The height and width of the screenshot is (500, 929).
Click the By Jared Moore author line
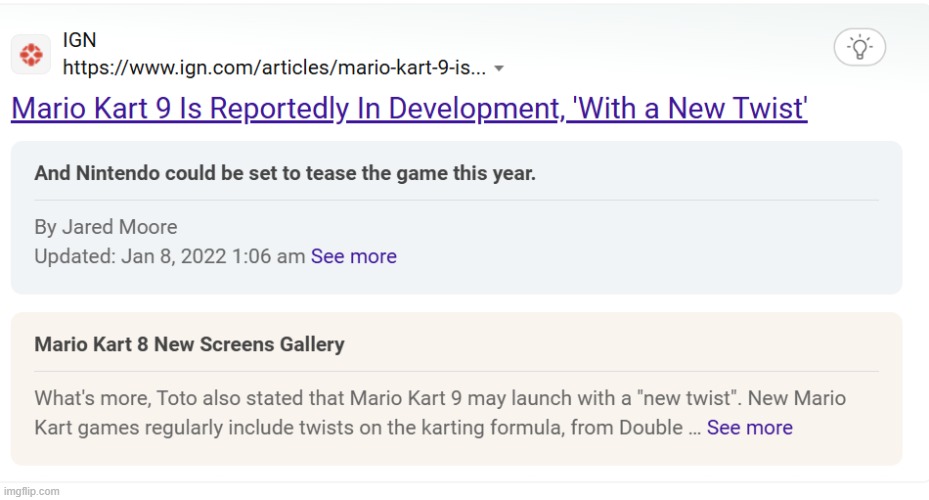106,228
